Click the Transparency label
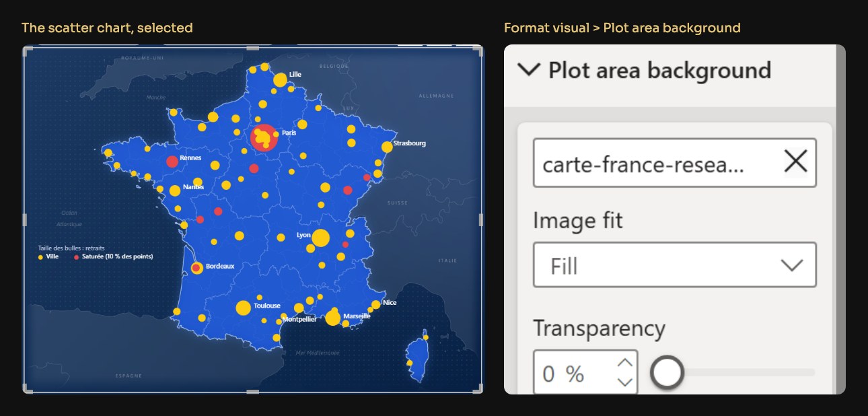The width and height of the screenshot is (868, 416). point(599,328)
